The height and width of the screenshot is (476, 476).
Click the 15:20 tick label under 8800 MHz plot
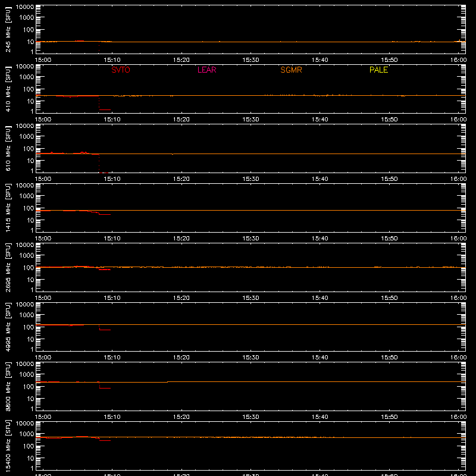(181, 417)
